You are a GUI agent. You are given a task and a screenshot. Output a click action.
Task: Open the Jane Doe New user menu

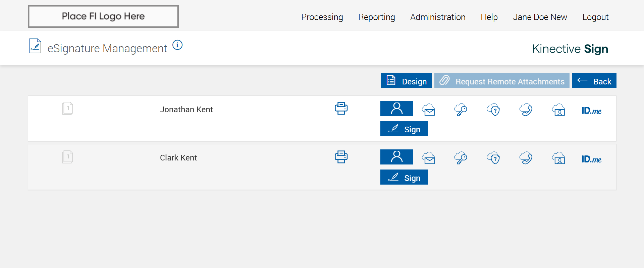[x=540, y=17]
